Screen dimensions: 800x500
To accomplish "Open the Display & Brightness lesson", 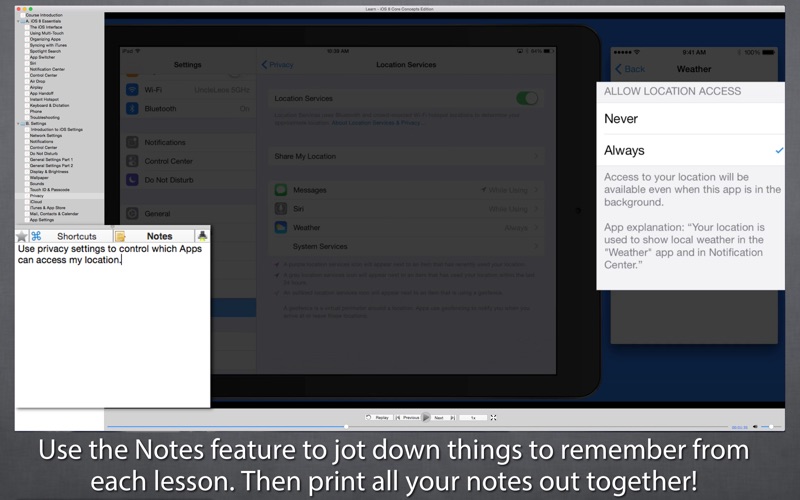I will click(49, 171).
